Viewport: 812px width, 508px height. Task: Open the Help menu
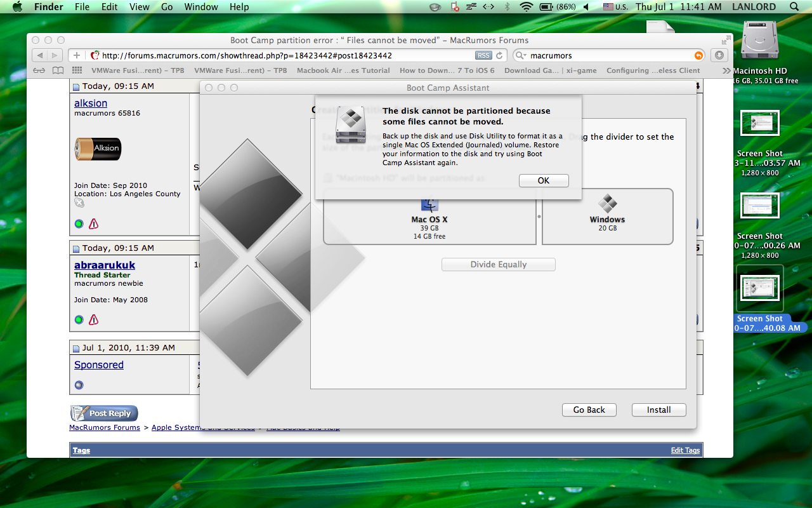(239, 7)
